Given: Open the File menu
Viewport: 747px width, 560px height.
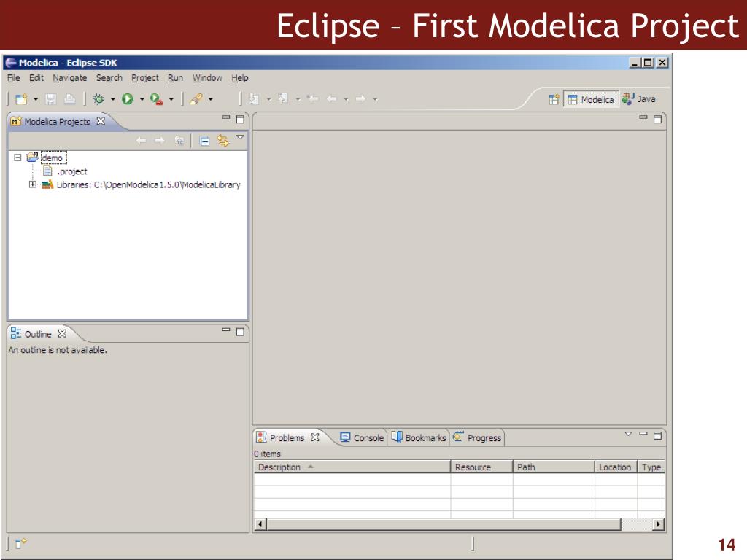Looking at the screenshot, I should (x=13, y=77).
